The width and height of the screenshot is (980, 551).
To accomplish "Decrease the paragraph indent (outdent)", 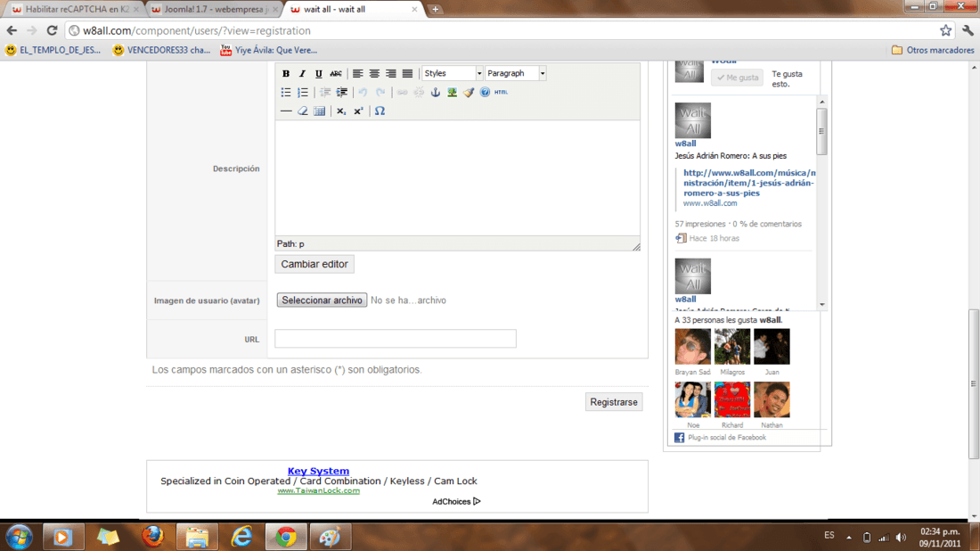I will 325,93.
